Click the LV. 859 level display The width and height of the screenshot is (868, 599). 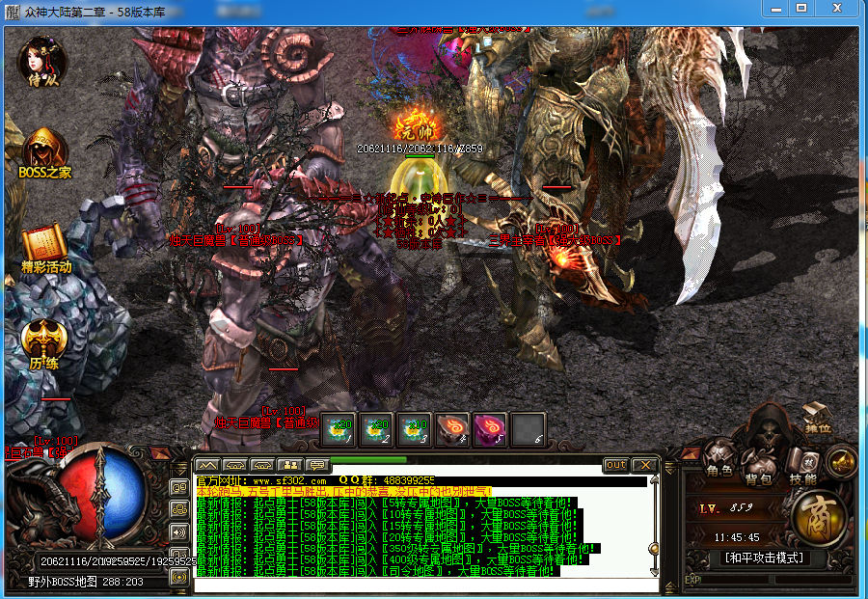pyautogui.click(x=725, y=507)
